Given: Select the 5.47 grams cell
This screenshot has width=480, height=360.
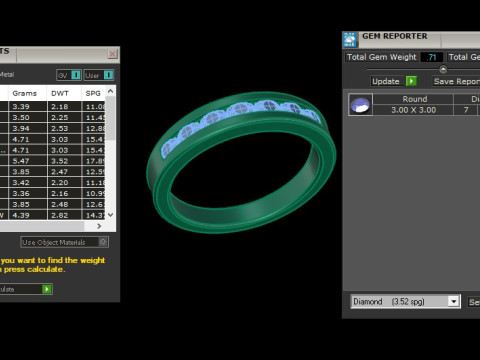Looking at the screenshot, I should (x=28, y=161).
